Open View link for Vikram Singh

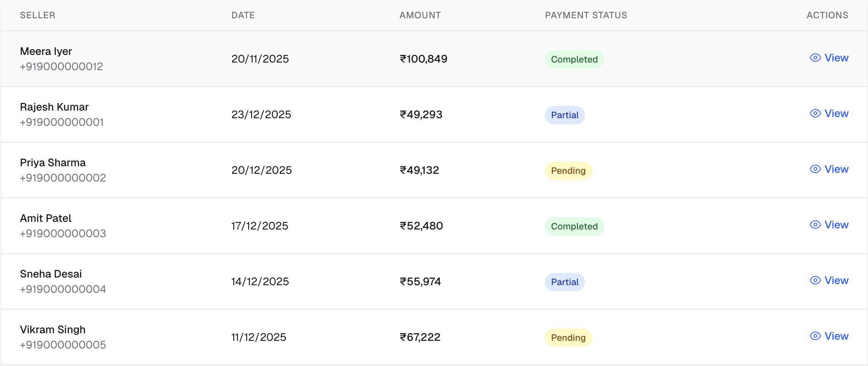pyautogui.click(x=829, y=336)
